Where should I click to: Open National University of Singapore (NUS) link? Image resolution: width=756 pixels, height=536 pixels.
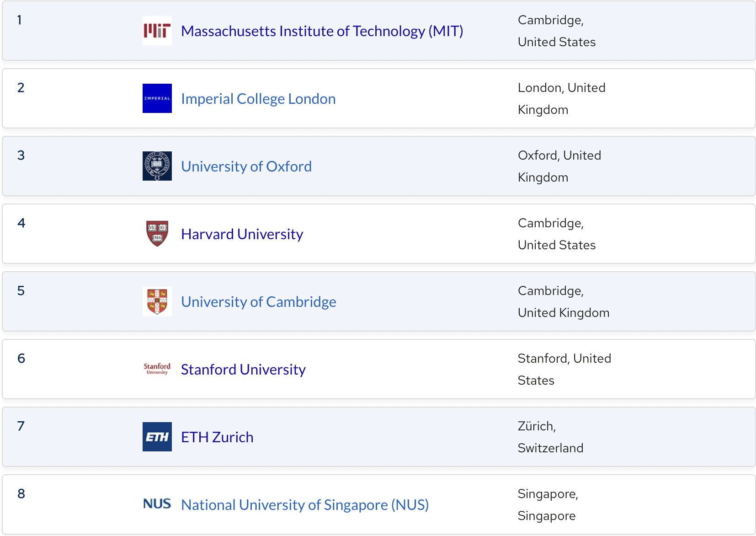[305, 505]
